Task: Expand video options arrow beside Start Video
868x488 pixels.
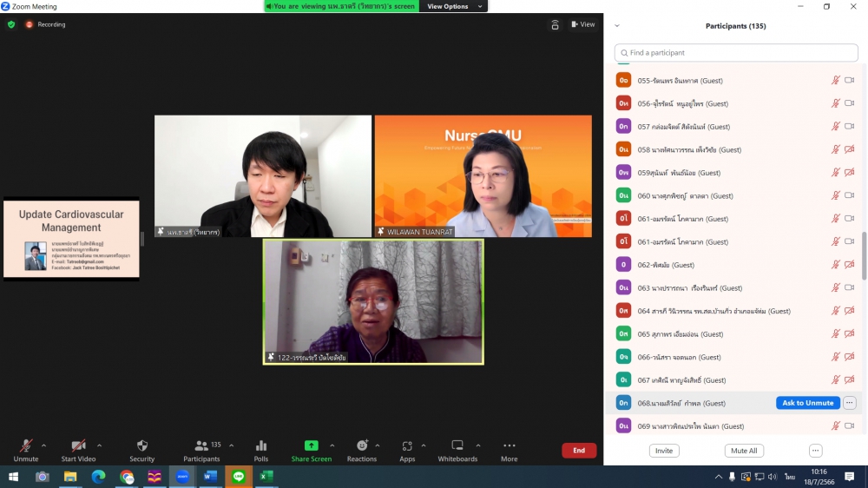Action: pos(99,445)
